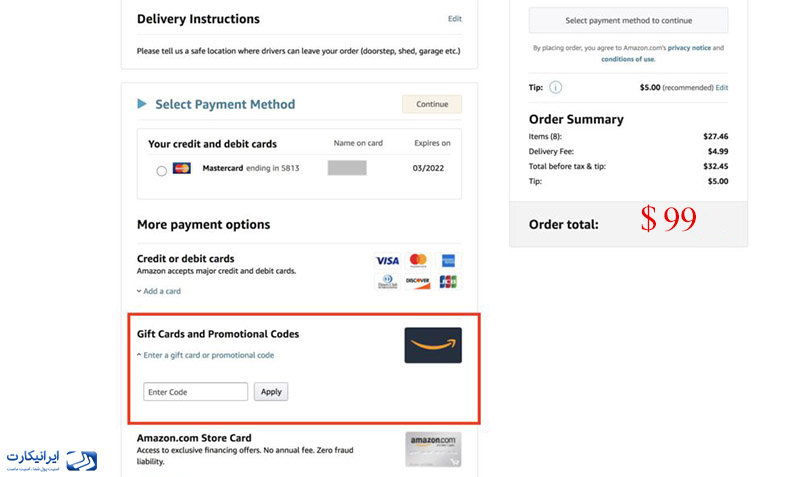Select the Mastercard ending in 5813 radio button
This screenshot has width=800, height=477.
161,171
